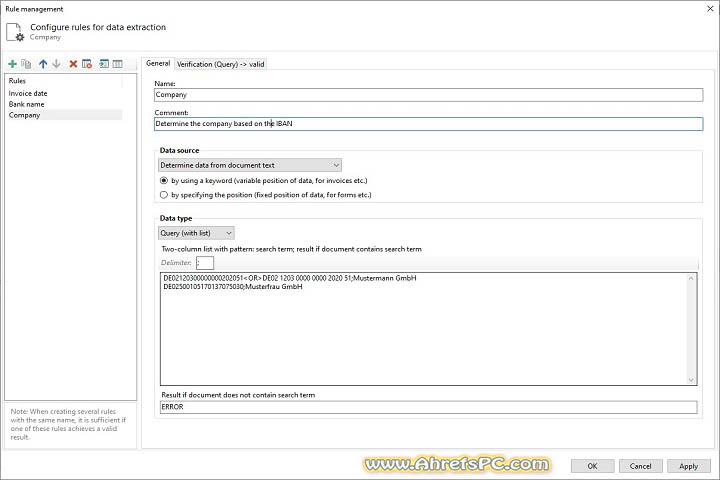Click the Delimiter input box
Image resolution: width=720 pixels, height=480 pixels.
coord(205,263)
